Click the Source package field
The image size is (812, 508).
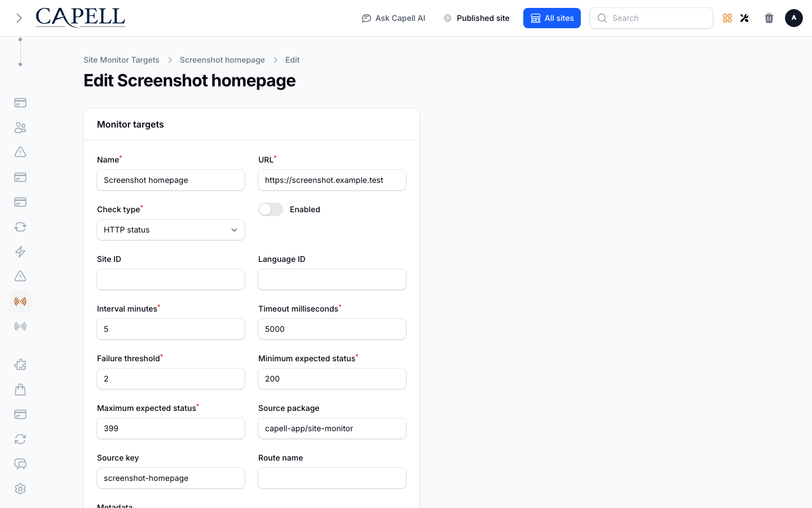click(332, 428)
